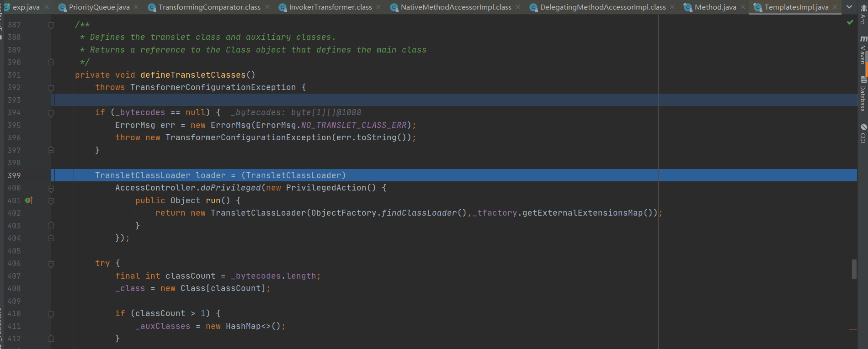
Task: Close the exp.java tab
Action: [47, 7]
